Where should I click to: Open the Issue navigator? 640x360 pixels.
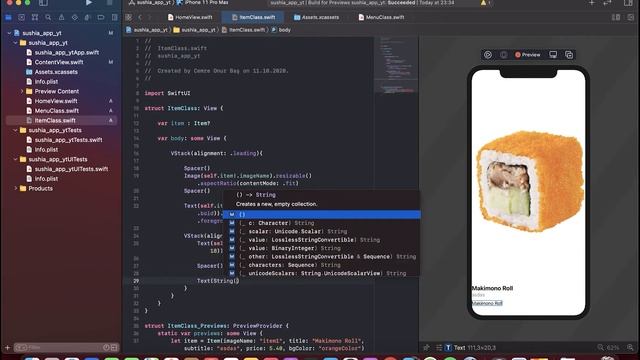pos(61,18)
